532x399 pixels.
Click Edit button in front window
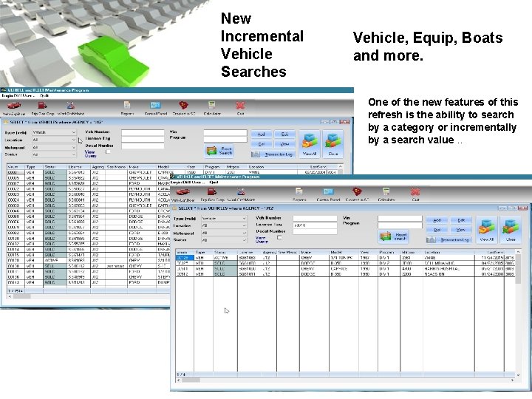pos(461,220)
